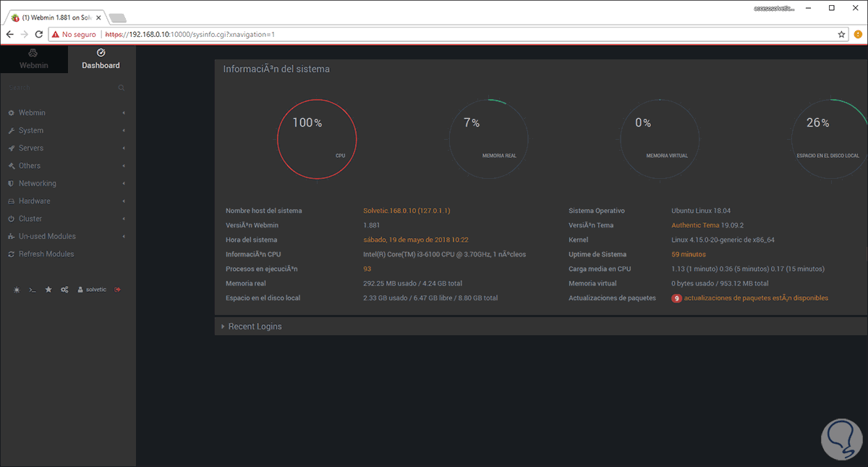
Task: Switch to the Dashboard tab
Action: [101, 59]
